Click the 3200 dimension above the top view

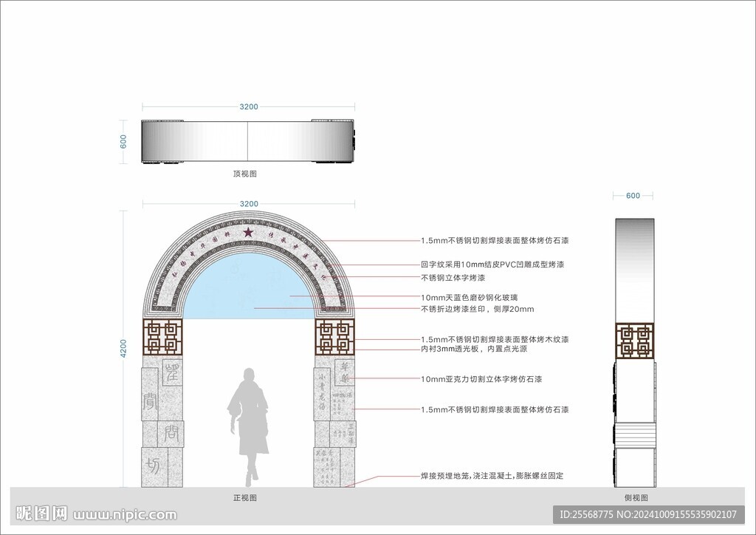249,106
